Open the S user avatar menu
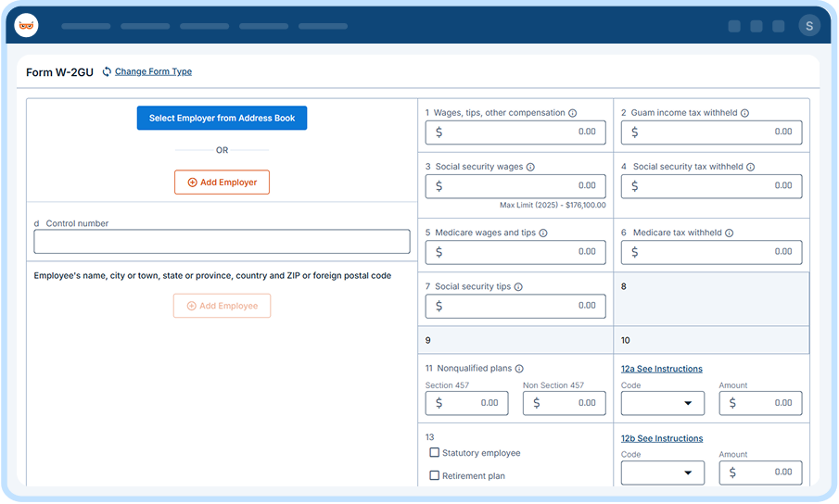This screenshot has width=839, height=504. (809, 26)
